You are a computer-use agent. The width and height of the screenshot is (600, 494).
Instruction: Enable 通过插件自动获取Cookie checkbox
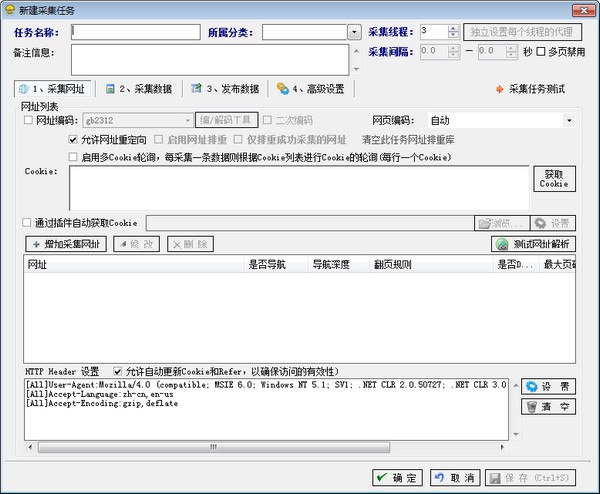(27, 222)
